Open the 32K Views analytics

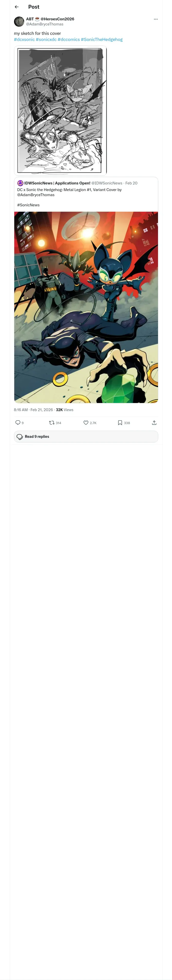(64, 410)
